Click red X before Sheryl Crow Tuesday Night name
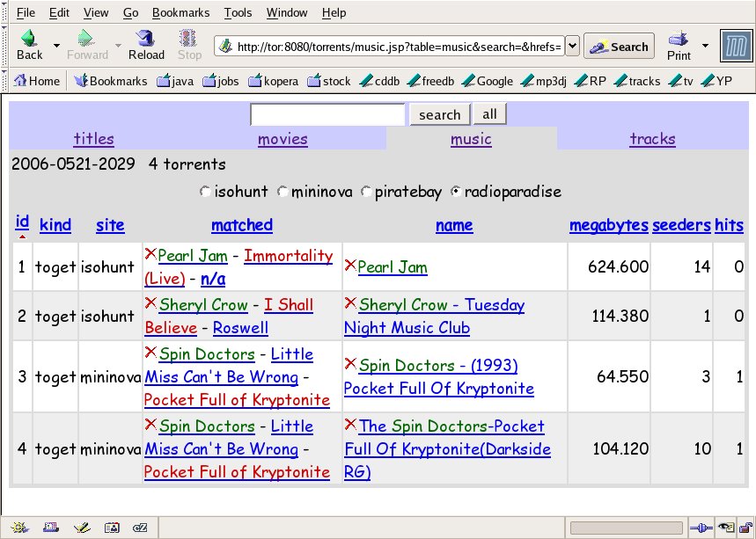756x539 pixels. coord(350,302)
